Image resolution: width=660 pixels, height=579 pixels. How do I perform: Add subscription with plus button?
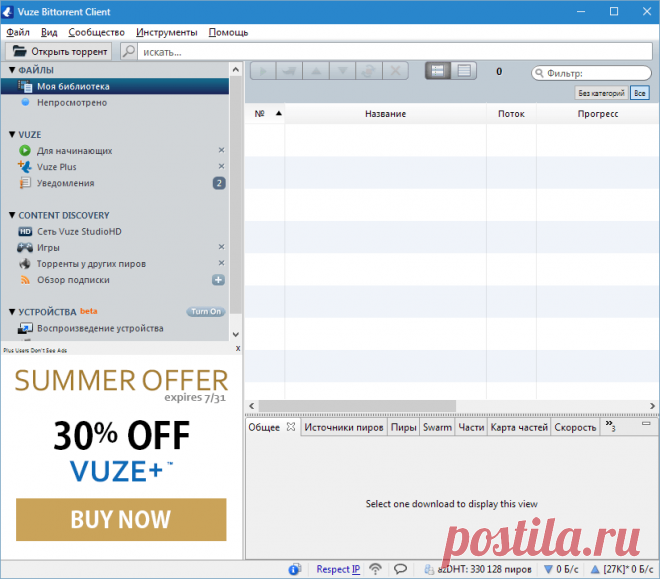[x=218, y=280]
